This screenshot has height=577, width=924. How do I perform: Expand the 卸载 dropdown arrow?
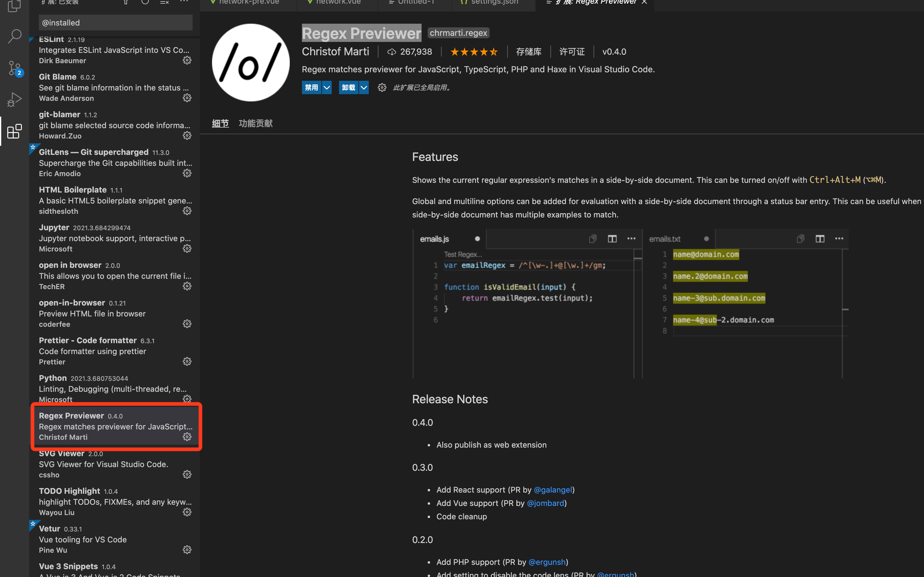click(x=364, y=87)
